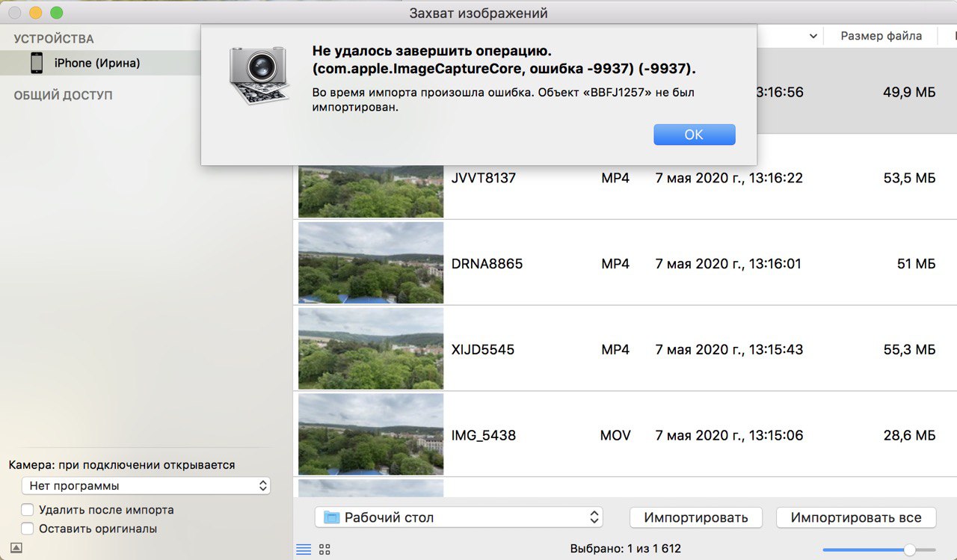Viewport: 957px width, 560px height.
Task: Enable 'Удалить после импорта' checkbox
Action: (27, 510)
